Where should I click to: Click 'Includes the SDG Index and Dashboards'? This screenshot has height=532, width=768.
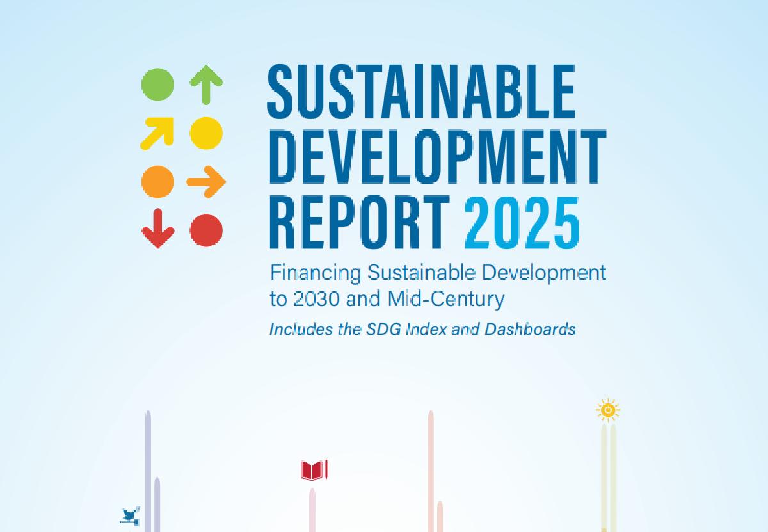click(422, 330)
